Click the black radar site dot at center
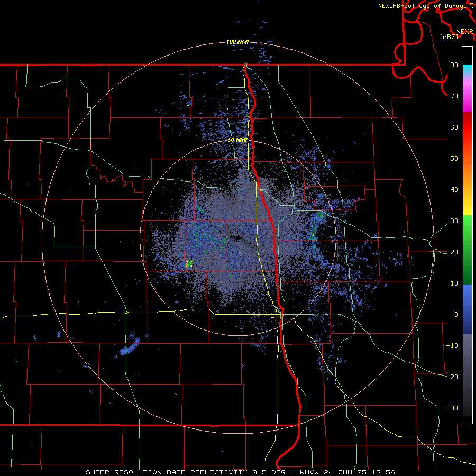This screenshot has width=476, height=476. [x=238, y=237]
